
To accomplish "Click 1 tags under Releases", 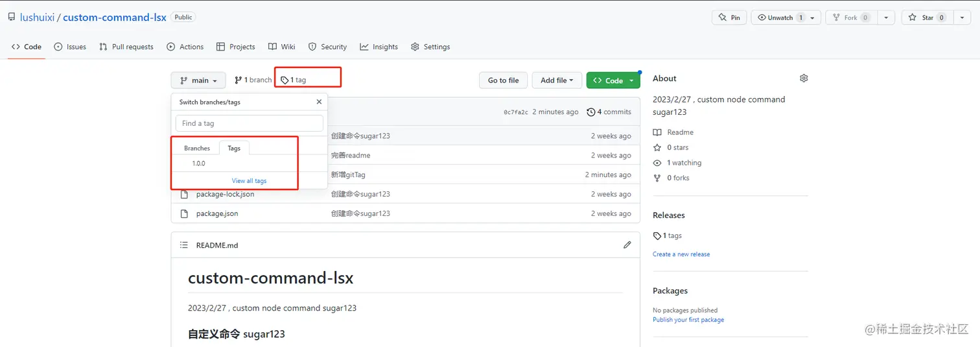I will click(668, 236).
